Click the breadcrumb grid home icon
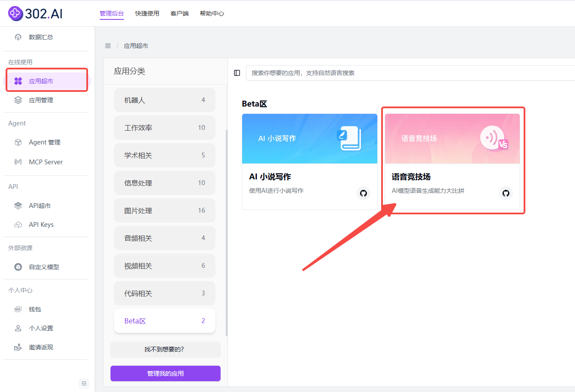 click(x=108, y=46)
